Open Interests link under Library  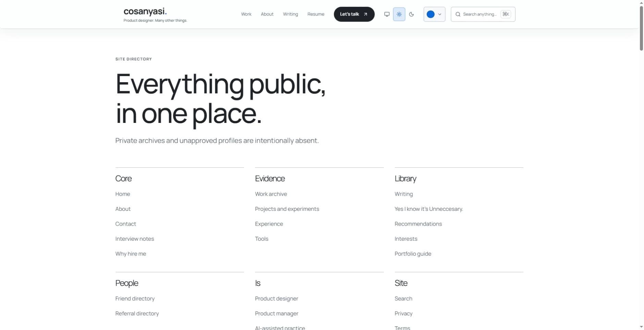tap(406, 239)
